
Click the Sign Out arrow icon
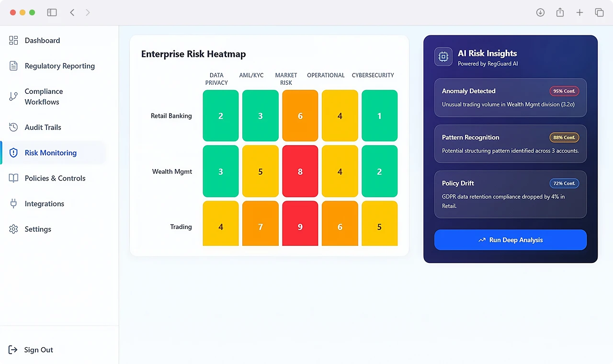pyautogui.click(x=13, y=350)
